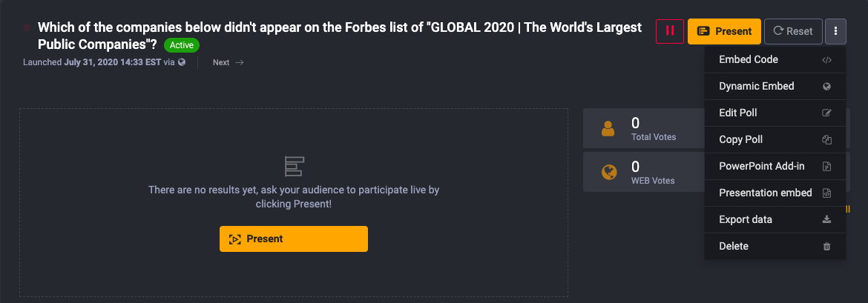
Task: Click the Copy Poll duplicate icon
Action: [826, 140]
